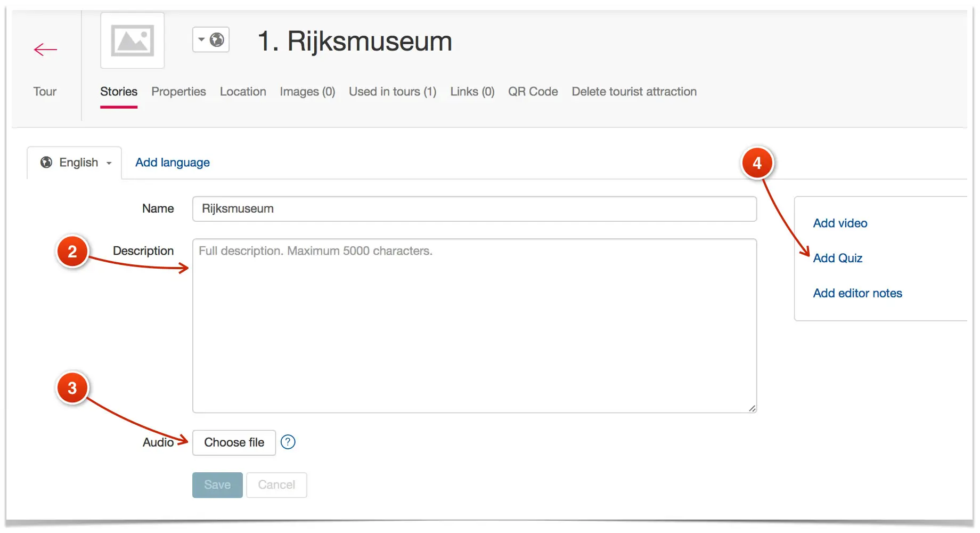The width and height of the screenshot is (980, 533).
Task: Click the pink back arrow icon
Action: [45, 50]
